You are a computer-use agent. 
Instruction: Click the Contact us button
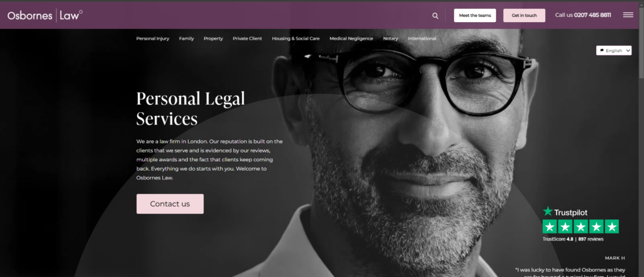coord(170,204)
